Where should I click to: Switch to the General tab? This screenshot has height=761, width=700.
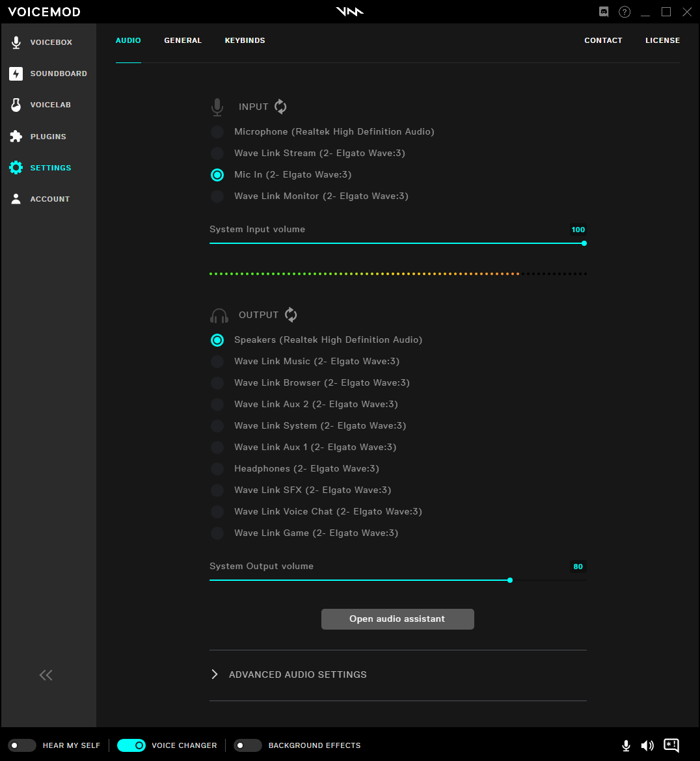[183, 40]
